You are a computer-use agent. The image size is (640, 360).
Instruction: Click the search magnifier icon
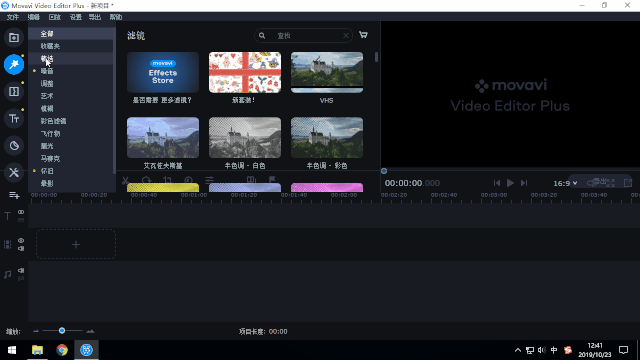262,36
